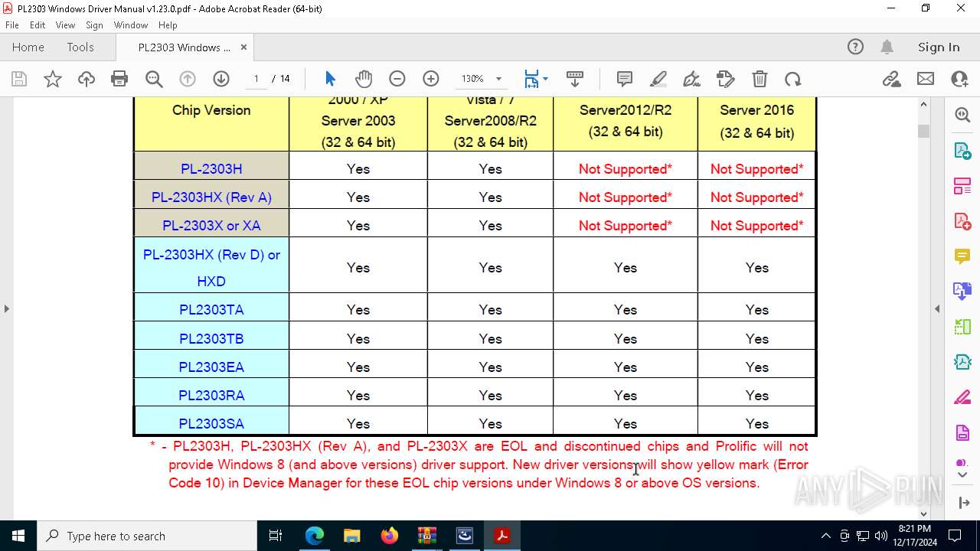
Task: Upload file to cloud icon
Action: pos(87,79)
